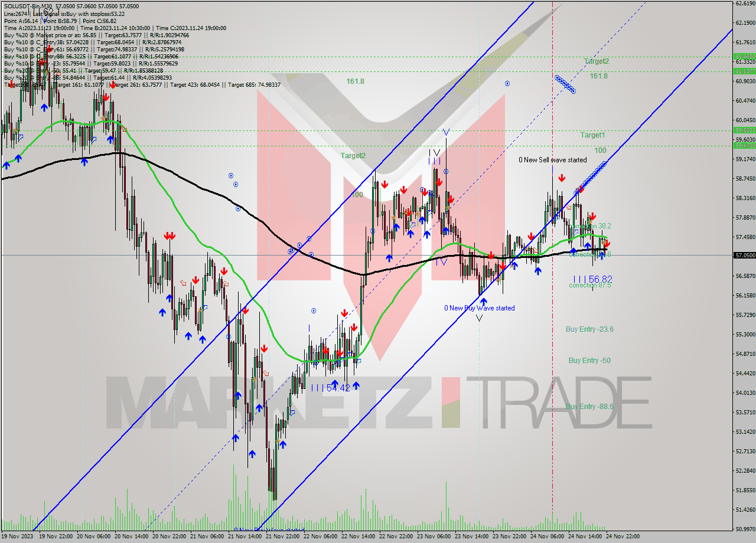Click the 55.300 price axis label
The height and width of the screenshot is (543, 756).
point(744,334)
